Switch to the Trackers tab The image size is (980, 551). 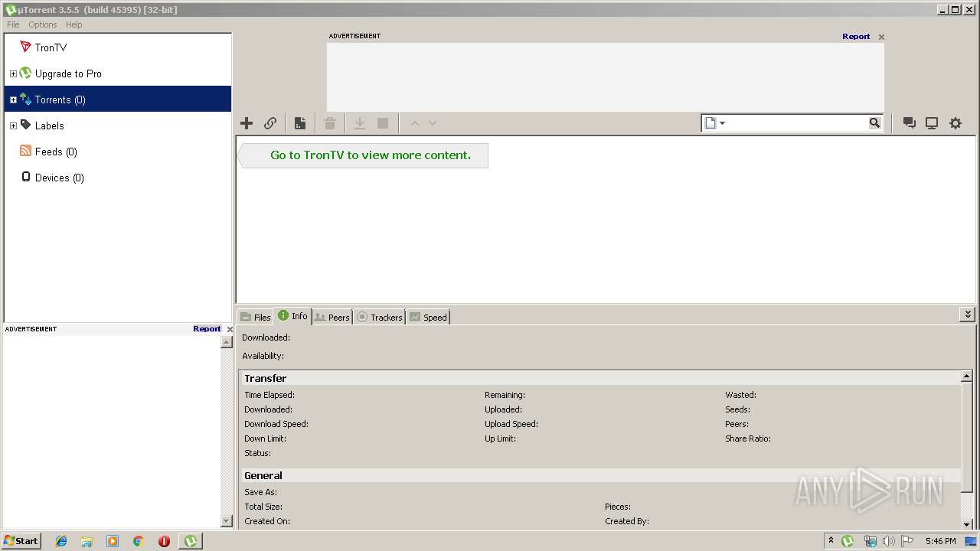(379, 317)
